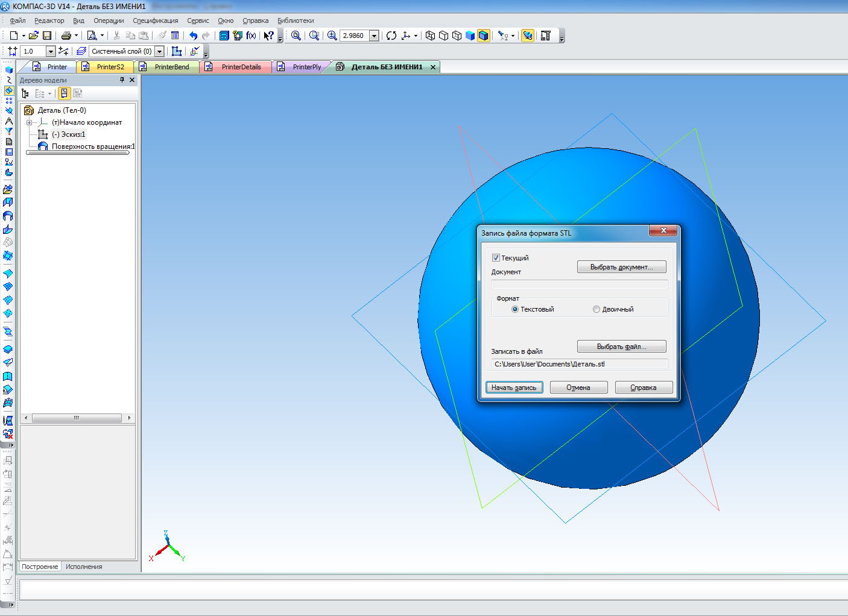
Task: Click the wireframe display mode icon
Action: 430,36
